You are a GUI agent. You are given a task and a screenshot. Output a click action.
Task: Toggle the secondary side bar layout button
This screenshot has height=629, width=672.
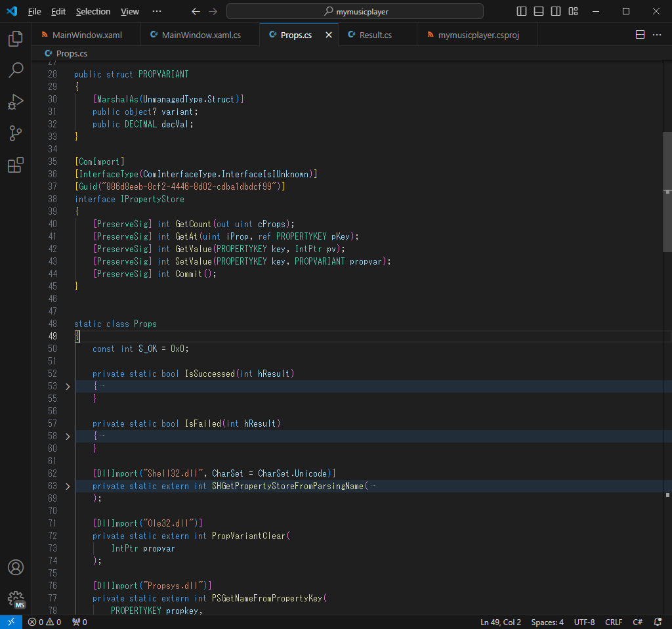coord(556,11)
